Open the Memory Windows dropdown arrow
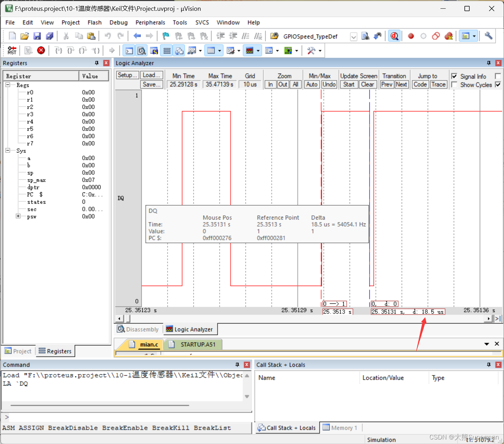 (220, 50)
